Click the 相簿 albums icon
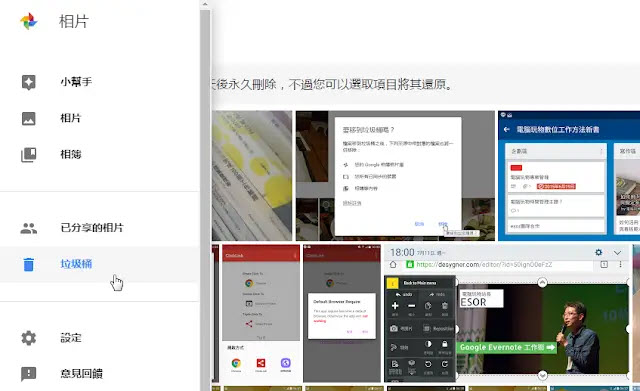The height and width of the screenshot is (391, 640). click(x=29, y=155)
